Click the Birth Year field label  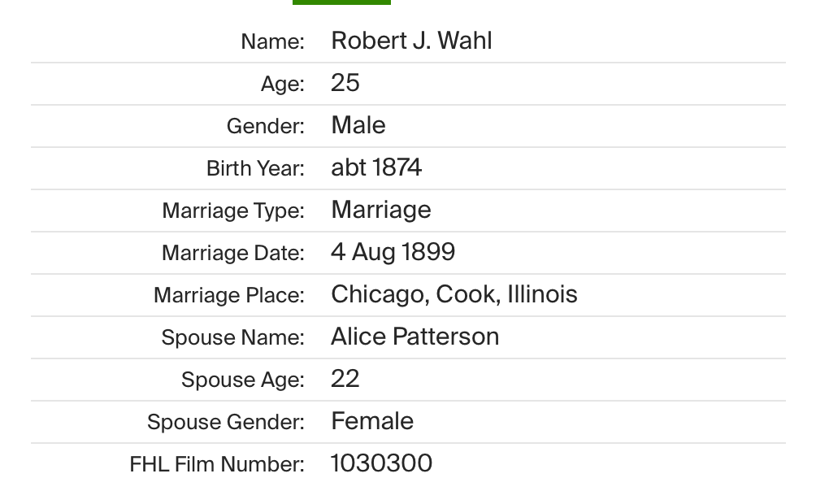tap(255, 168)
